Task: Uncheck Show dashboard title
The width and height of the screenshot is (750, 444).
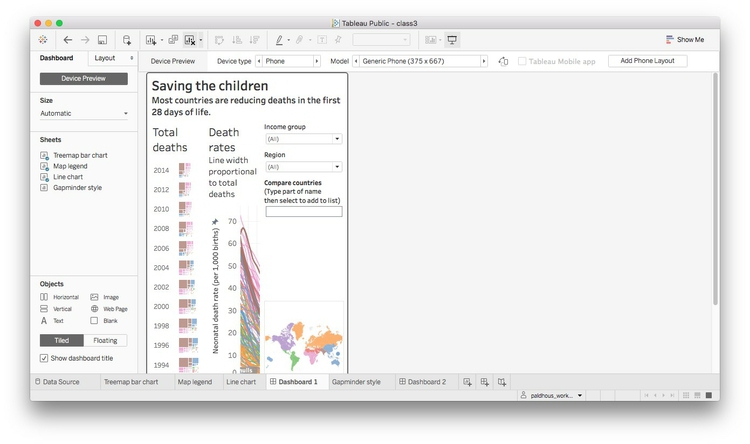Action: [x=44, y=358]
